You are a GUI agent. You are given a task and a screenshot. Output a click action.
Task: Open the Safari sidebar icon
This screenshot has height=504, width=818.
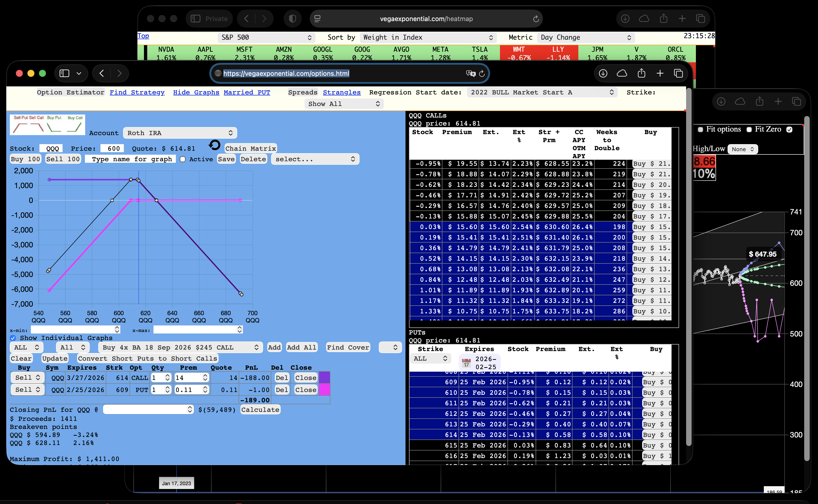pyautogui.click(x=64, y=73)
